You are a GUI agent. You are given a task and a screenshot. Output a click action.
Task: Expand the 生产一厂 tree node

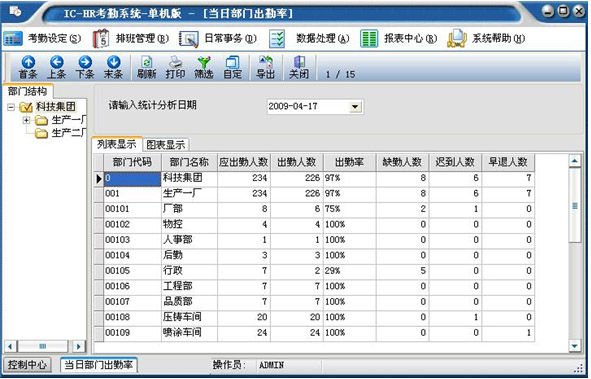26,121
